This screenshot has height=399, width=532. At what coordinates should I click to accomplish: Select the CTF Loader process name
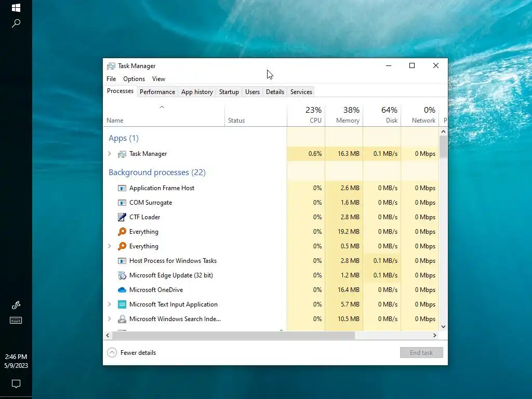coord(144,217)
